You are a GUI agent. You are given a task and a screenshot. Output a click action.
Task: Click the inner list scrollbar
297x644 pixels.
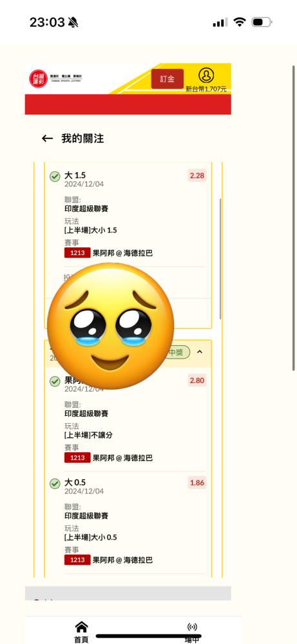click(220, 259)
